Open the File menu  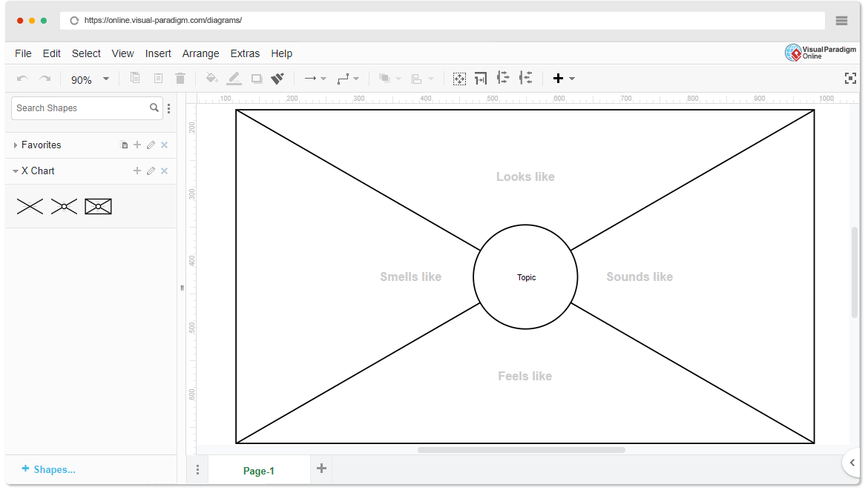point(23,53)
